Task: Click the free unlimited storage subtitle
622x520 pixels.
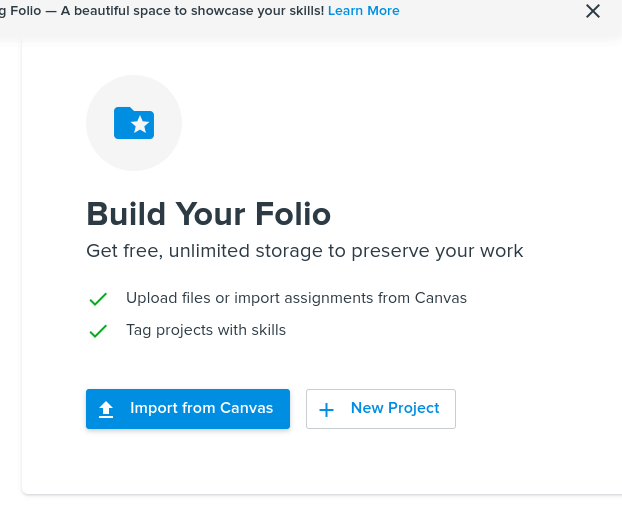Action: tap(304, 250)
